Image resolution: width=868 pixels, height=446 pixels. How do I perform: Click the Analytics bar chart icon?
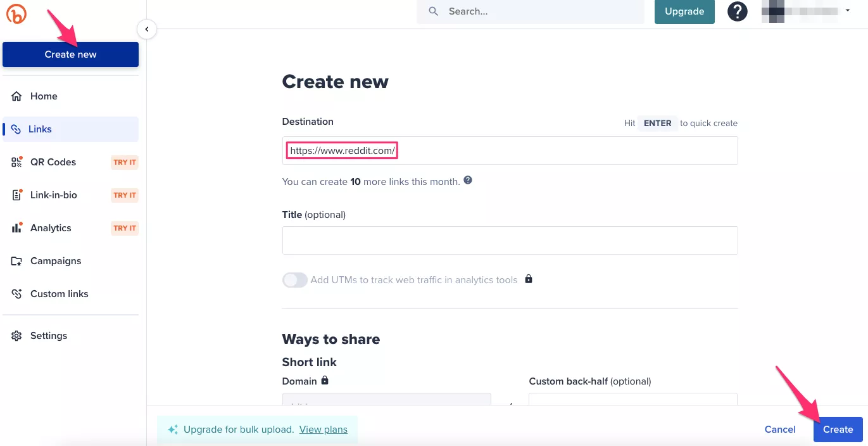click(17, 228)
